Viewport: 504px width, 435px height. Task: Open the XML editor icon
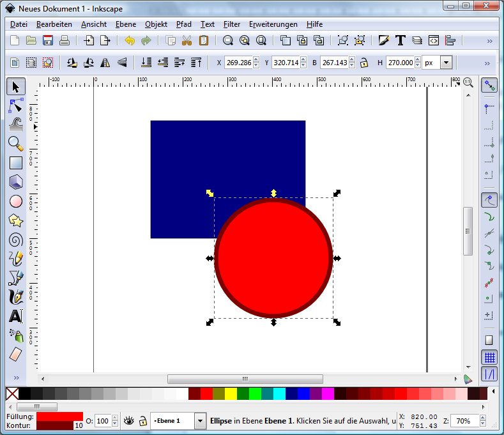(434, 40)
